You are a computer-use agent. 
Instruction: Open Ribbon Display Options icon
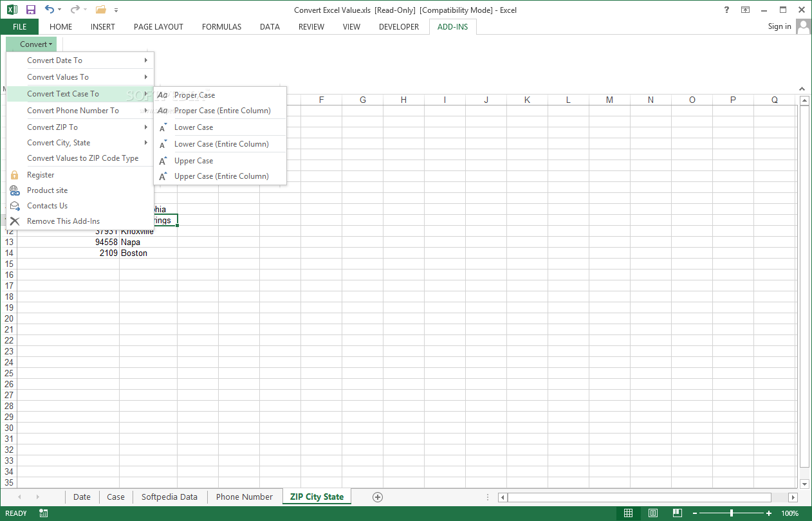745,10
